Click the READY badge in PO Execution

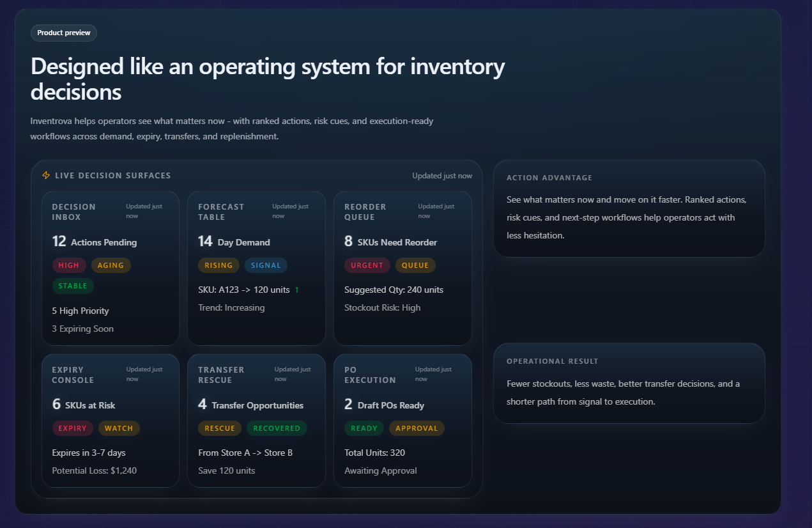[364, 428]
